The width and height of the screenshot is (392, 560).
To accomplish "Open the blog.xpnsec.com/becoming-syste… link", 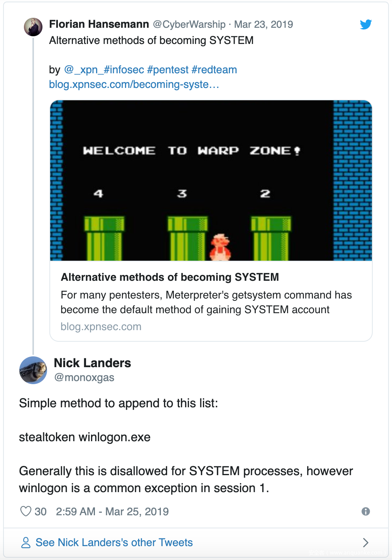I will 134,84.
